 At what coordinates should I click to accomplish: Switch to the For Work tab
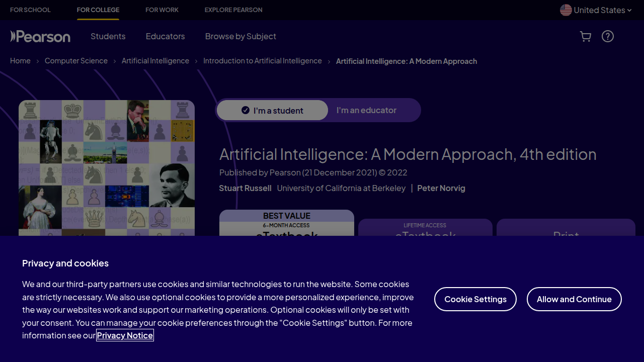coord(162,10)
